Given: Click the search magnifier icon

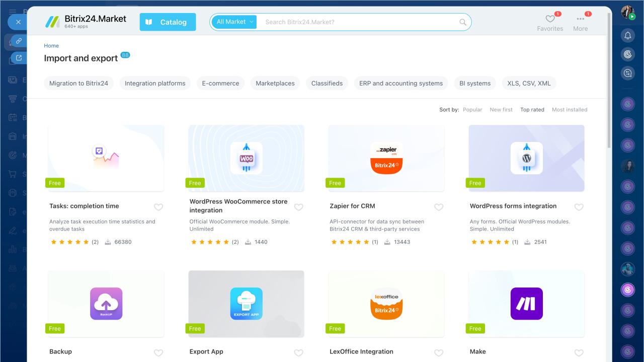Looking at the screenshot, I should click(x=463, y=22).
